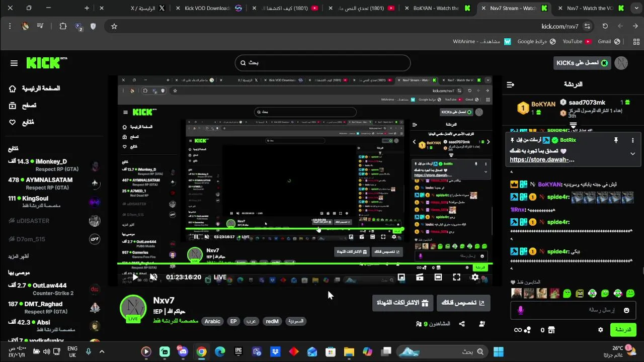Image resolution: width=644 pixels, height=362 pixels.
Task: Open browser extensions puzzle icon
Action: pyautogui.click(x=63, y=26)
